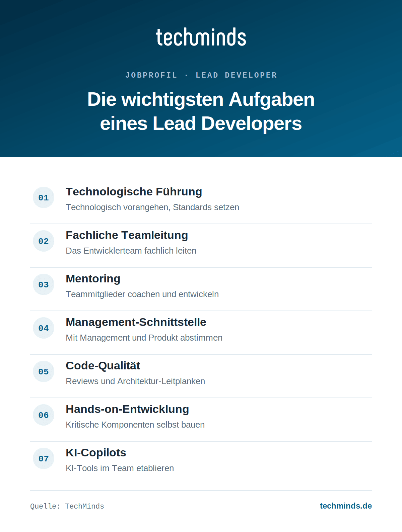Click the main title 'Die wichtigsten Aufgaben eines Lead Developers'
Image resolution: width=402 pixels, height=532 pixels.
(201, 111)
